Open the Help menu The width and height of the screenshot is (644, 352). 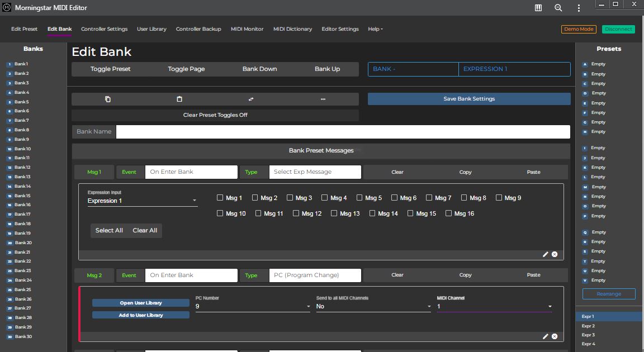(x=375, y=29)
